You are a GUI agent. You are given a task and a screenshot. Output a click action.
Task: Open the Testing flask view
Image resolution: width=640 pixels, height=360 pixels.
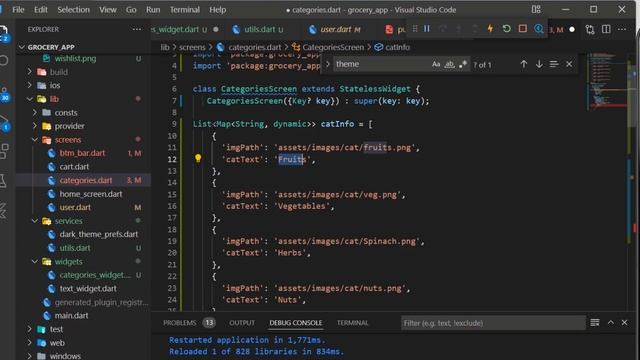[3, 181]
